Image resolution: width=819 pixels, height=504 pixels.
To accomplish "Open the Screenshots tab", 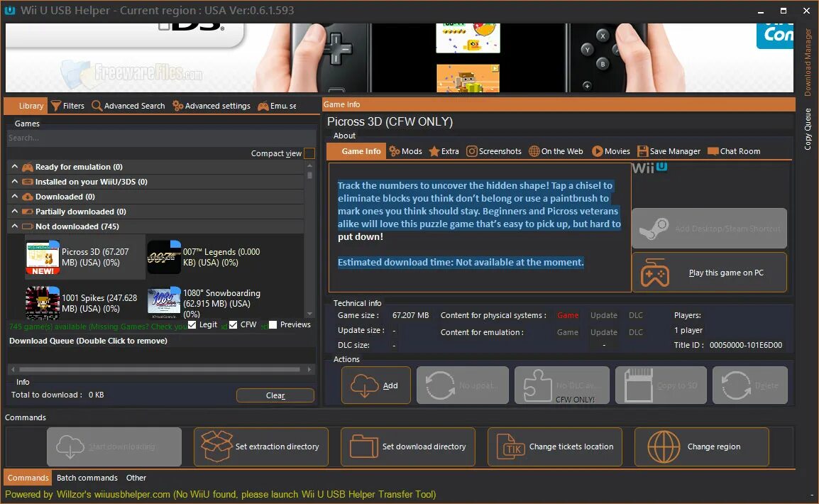I will [493, 151].
